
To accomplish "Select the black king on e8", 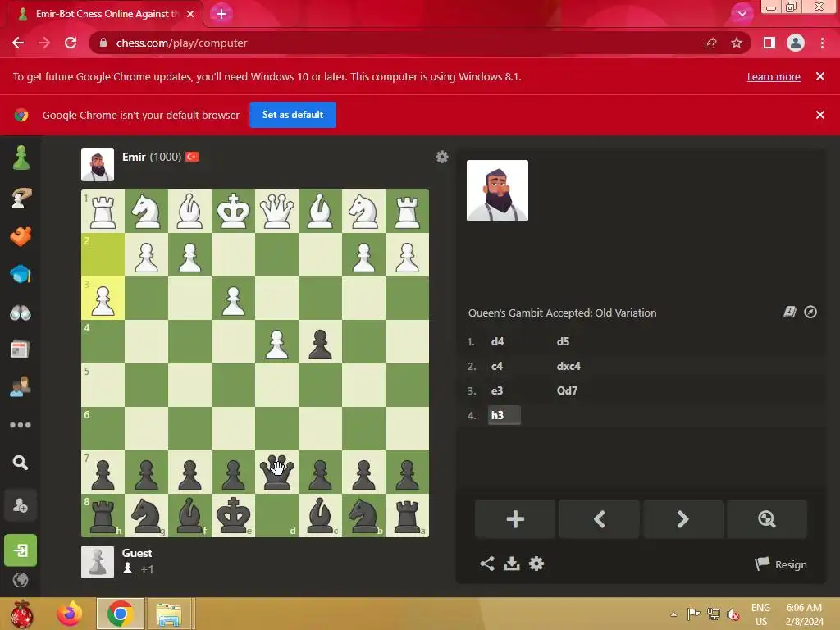I will click(233, 515).
